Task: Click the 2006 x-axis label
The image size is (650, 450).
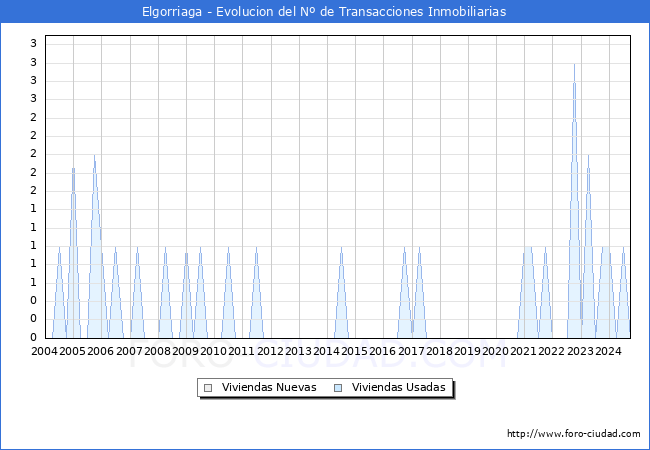Action: (x=101, y=351)
